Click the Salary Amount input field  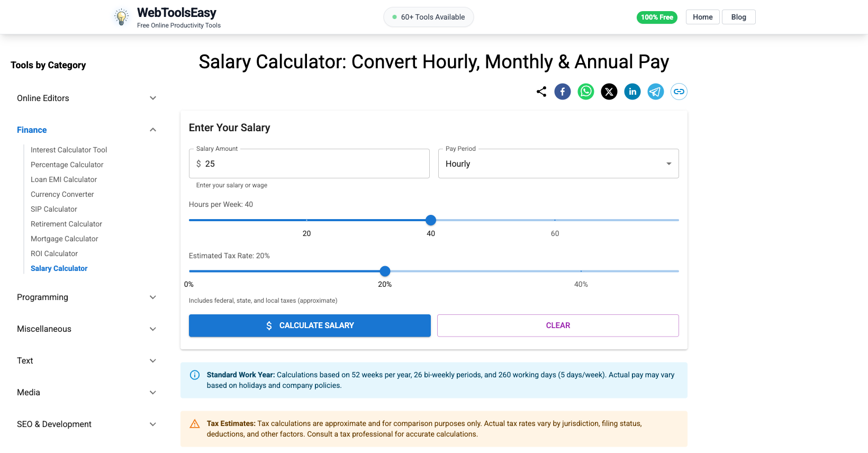310,164
